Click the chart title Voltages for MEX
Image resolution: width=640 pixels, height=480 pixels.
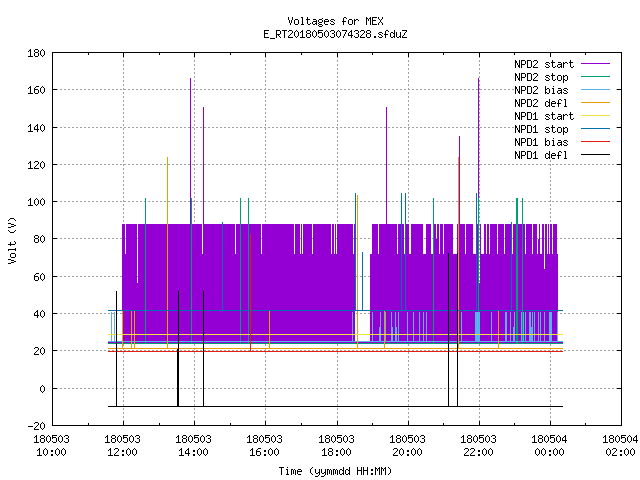click(335, 21)
